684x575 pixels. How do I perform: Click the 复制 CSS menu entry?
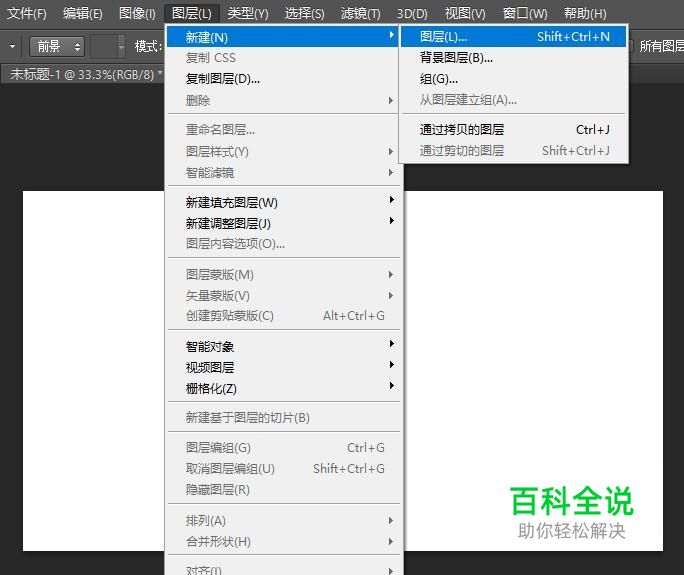[x=283, y=58]
